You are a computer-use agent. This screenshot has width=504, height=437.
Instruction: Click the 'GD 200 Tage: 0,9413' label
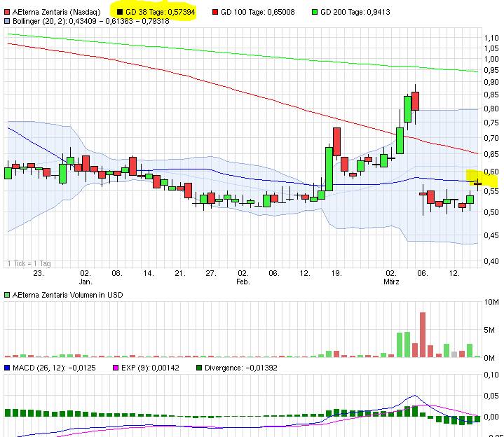coord(355,12)
